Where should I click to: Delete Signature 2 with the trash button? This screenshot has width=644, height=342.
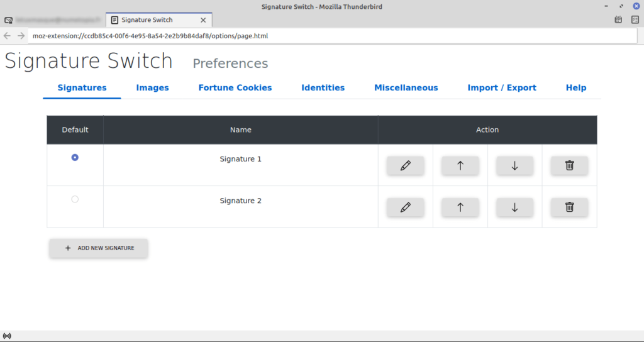[569, 207]
